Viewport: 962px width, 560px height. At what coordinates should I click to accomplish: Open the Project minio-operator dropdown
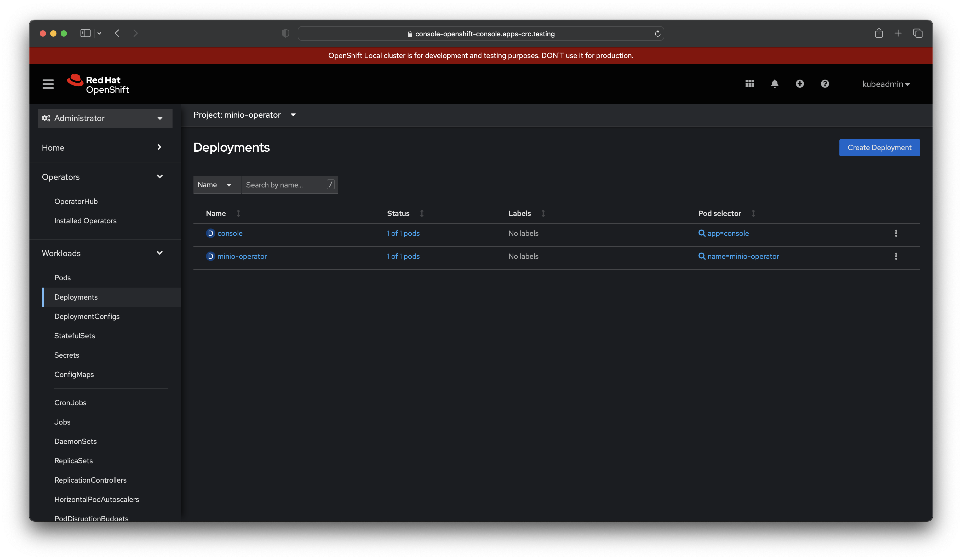[x=245, y=115]
